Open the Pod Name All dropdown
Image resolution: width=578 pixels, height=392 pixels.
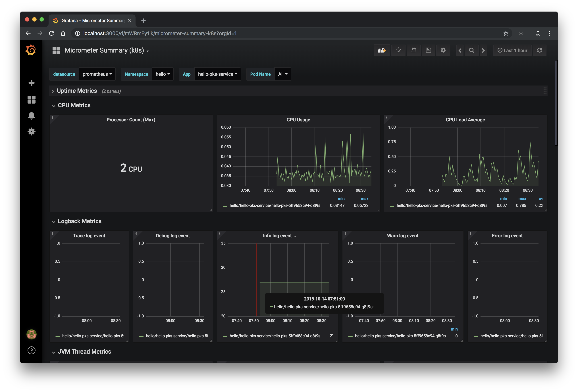pos(282,74)
